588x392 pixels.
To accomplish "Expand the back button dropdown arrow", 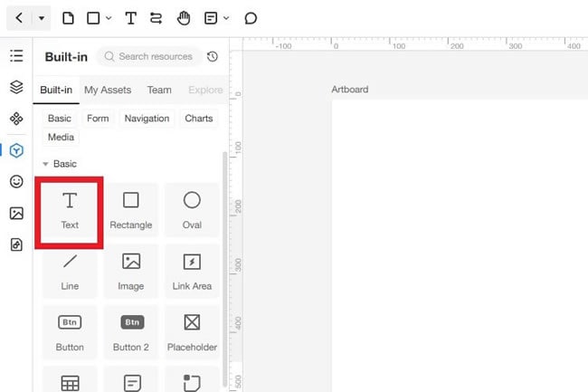I will [42, 18].
